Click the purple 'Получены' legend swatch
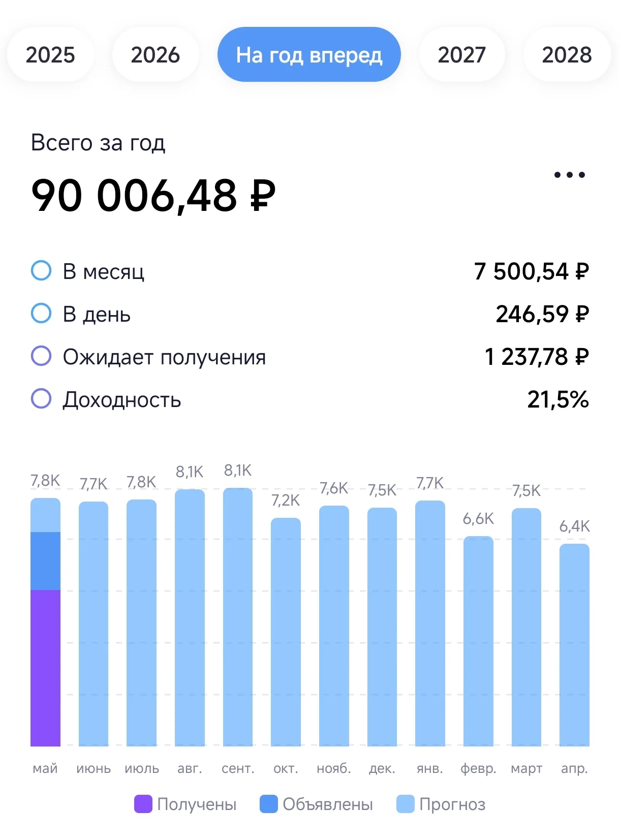Image resolution: width=620 pixels, height=840 pixels. point(143,804)
